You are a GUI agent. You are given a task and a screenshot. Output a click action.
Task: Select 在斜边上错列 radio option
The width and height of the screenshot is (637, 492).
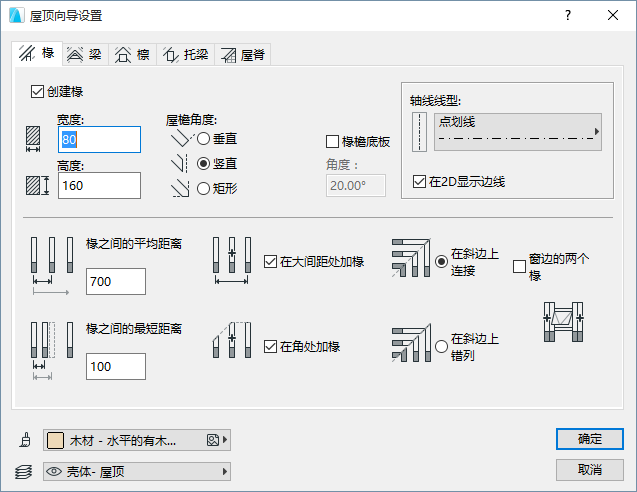click(442, 346)
